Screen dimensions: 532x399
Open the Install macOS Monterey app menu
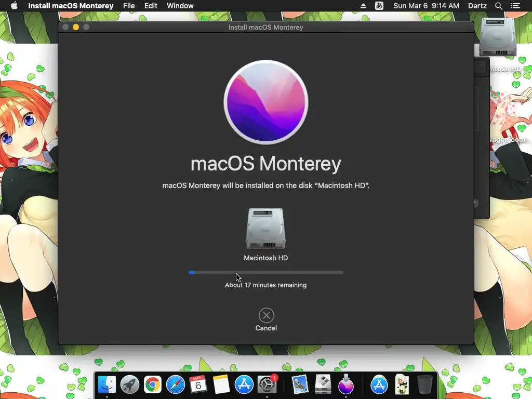coord(71,6)
